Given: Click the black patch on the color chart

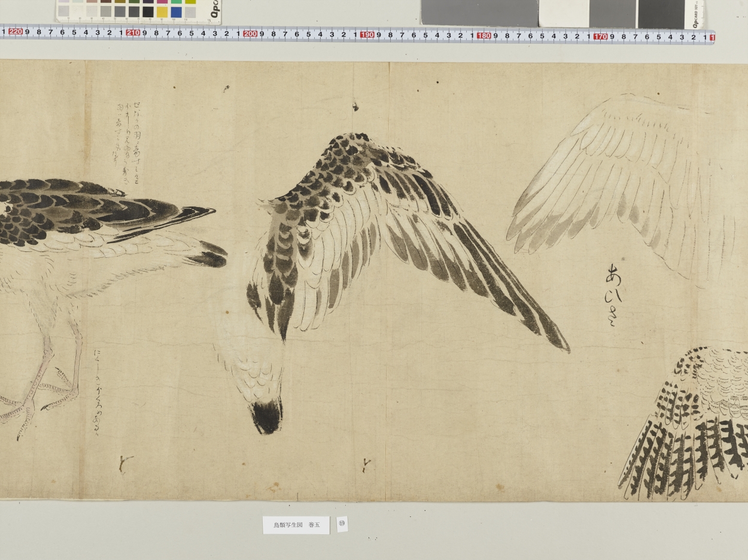Looking at the screenshot, I should coord(148,12).
